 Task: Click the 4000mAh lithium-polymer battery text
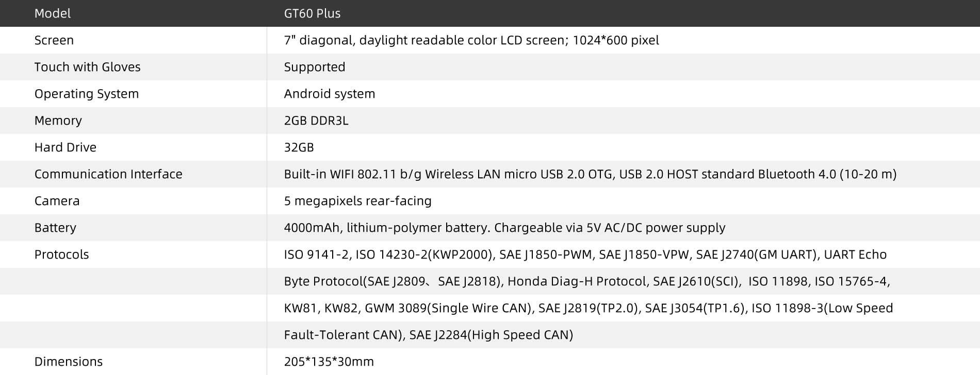tap(504, 228)
